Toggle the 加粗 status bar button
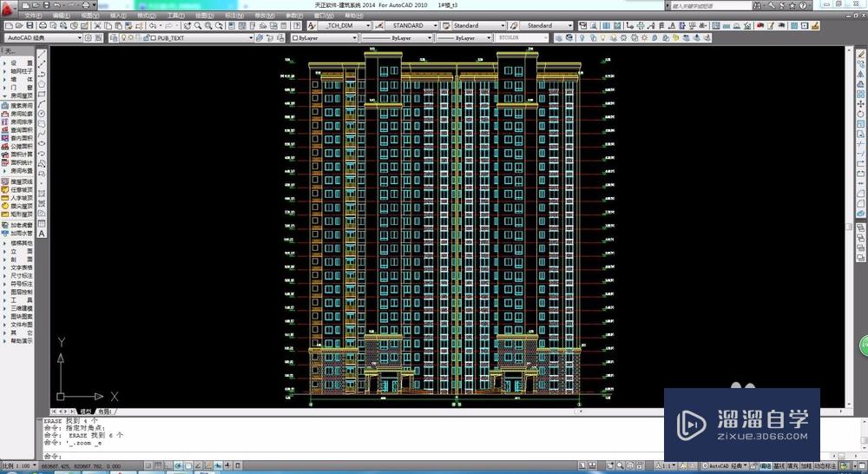 click(806, 466)
